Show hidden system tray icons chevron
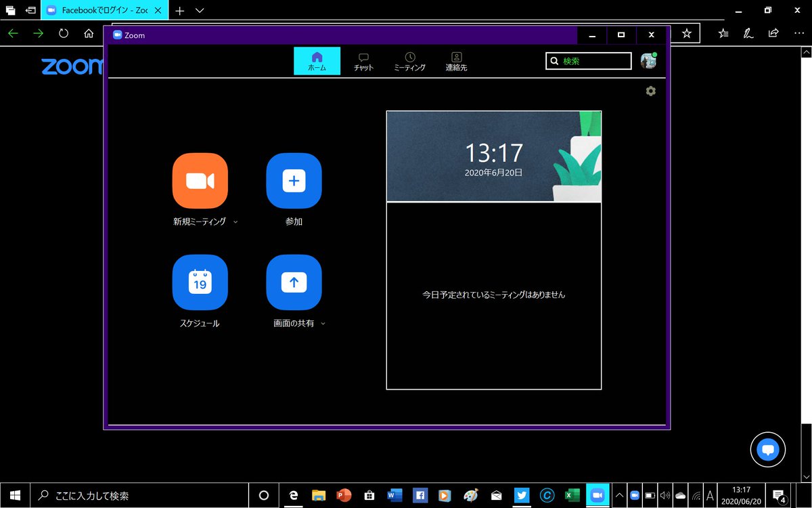This screenshot has width=812, height=508. tap(619, 495)
